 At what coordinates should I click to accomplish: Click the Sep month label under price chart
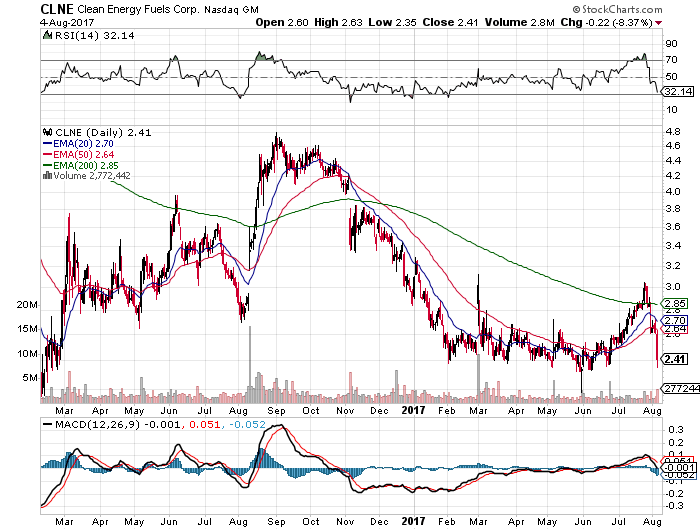[x=276, y=410]
